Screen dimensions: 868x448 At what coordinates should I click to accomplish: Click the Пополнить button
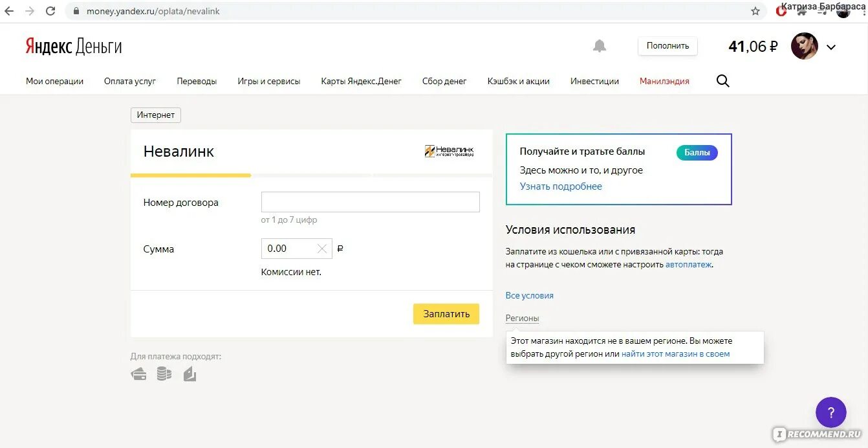point(667,45)
